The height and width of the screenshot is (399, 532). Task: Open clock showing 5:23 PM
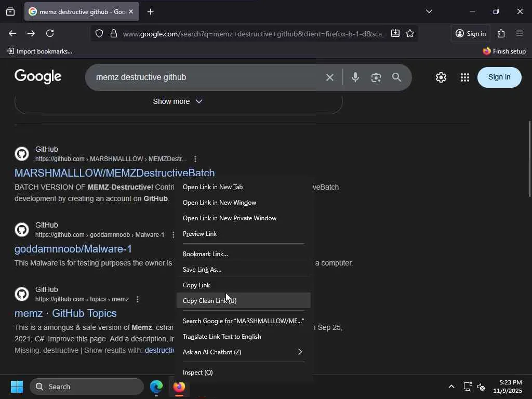click(x=508, y=387)
